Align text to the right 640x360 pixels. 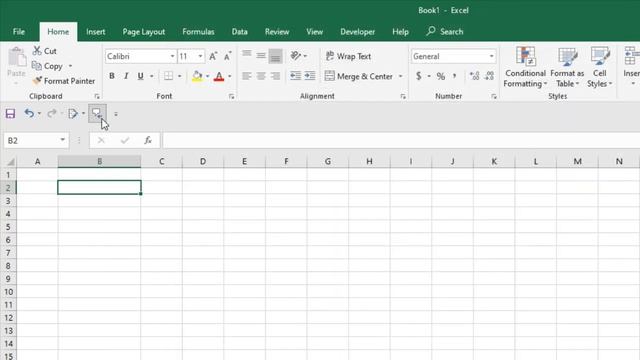[276, 76]
